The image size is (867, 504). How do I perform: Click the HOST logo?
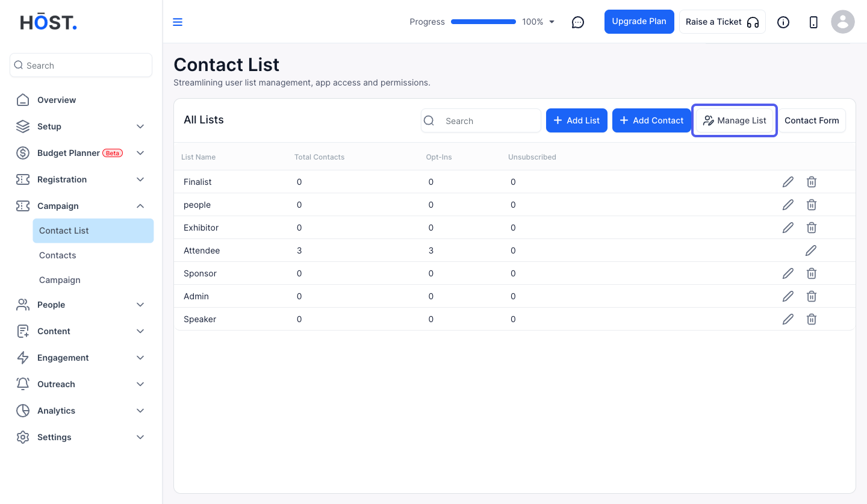tap(49, 22)
